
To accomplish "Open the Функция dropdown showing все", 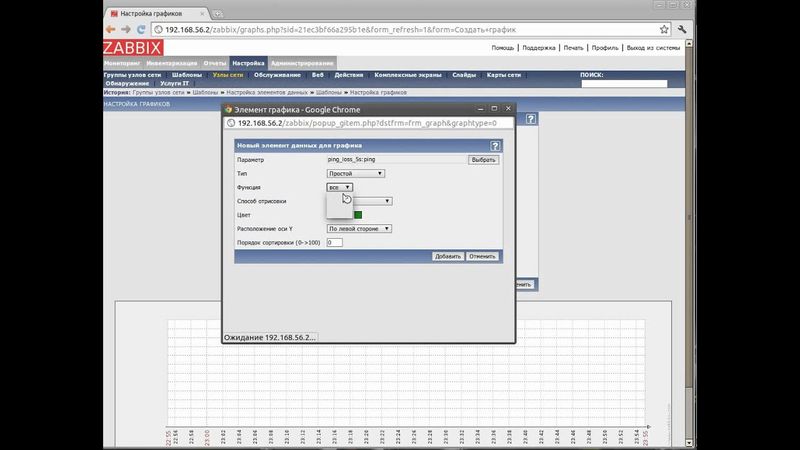I will click(x=339, y=187).
